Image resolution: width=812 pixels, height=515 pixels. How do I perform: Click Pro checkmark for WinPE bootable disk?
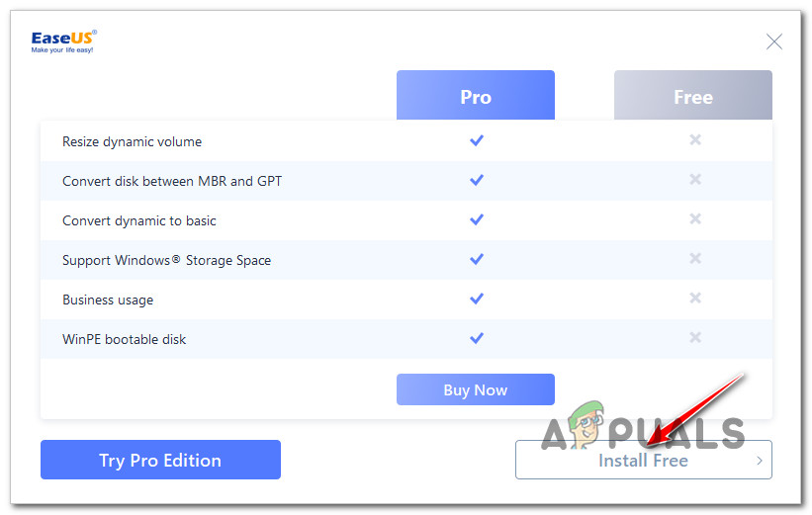[x=477, y=338]
